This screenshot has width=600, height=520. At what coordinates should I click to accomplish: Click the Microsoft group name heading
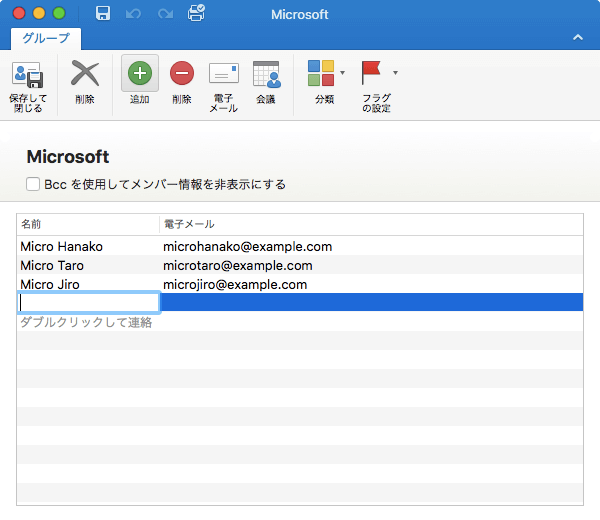(x=68, y=157)
